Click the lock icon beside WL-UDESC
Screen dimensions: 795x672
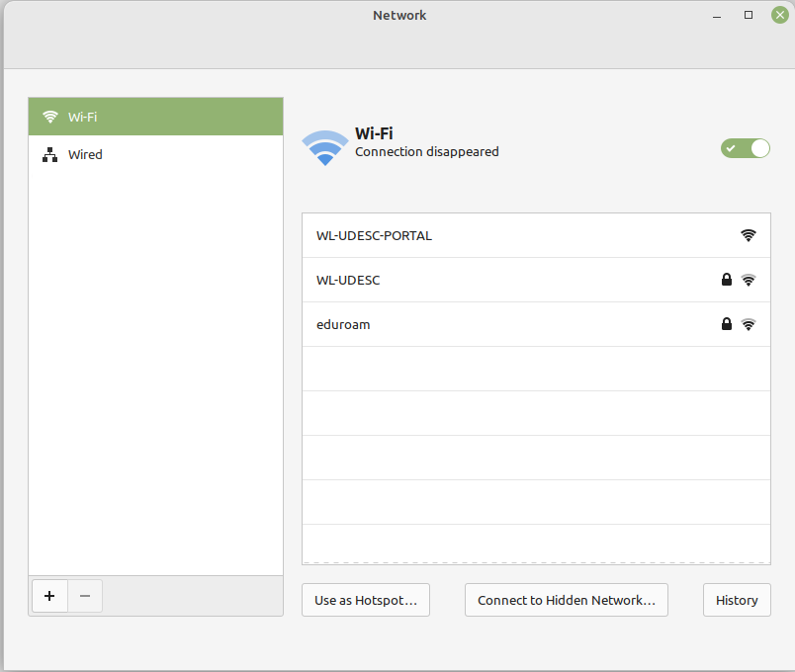tap(727, 280)
